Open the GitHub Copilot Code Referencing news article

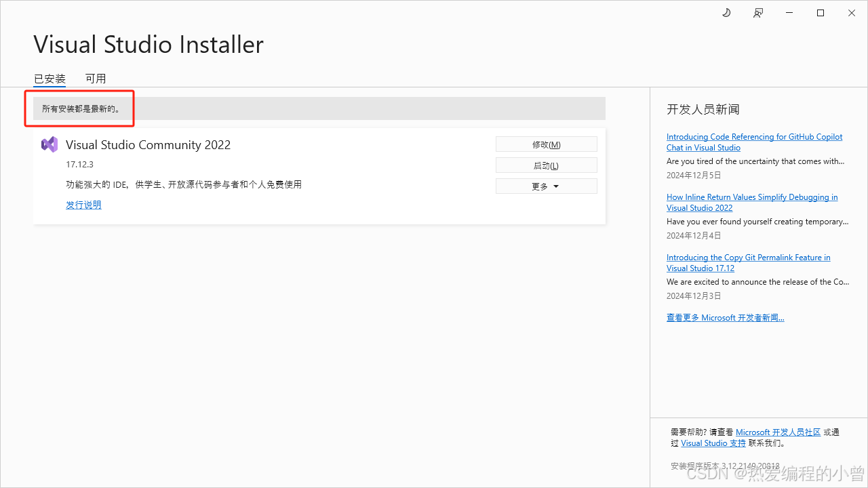(754, 142)
